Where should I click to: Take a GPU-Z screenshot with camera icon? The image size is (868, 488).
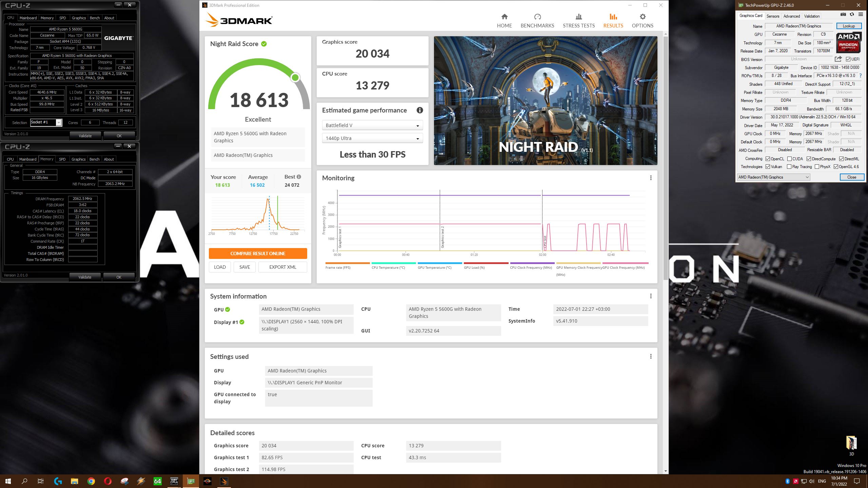[x=843, y=15]
